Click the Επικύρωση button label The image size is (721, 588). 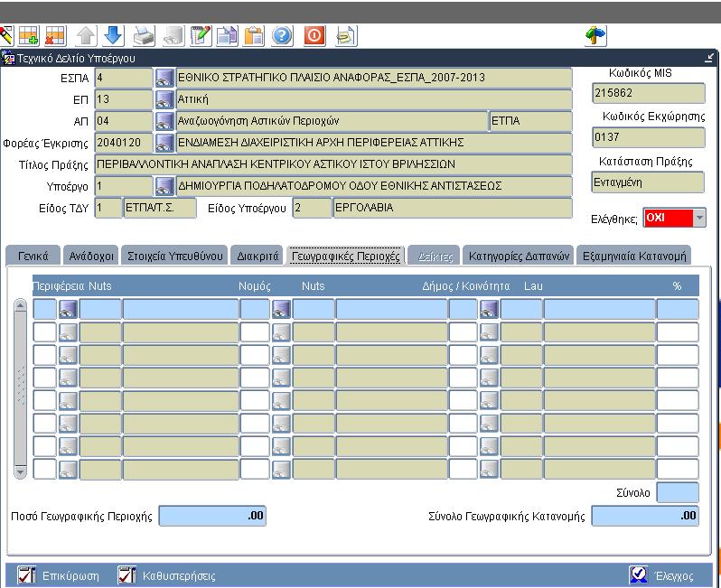click(x=70, y=575)
